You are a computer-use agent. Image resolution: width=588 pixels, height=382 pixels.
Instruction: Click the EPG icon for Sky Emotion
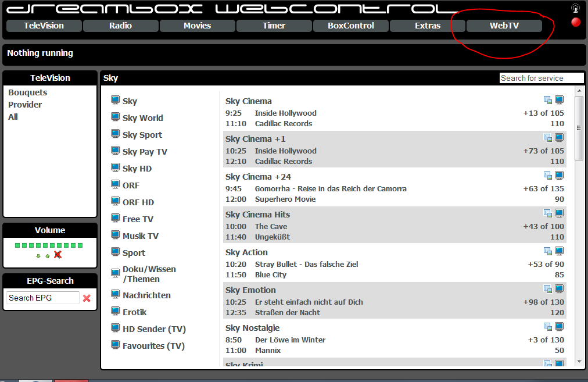tap(548, 289)
